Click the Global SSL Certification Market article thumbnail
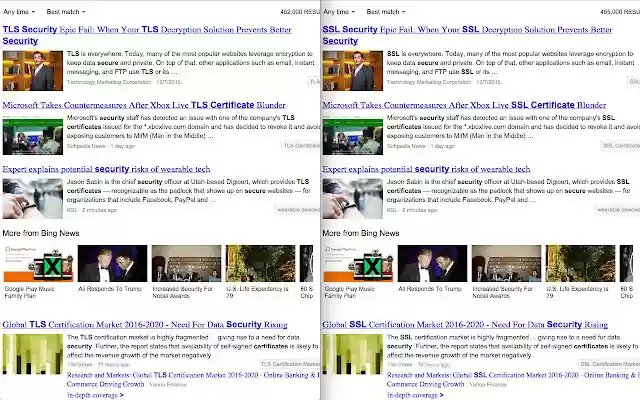The width and height of the screenshot is (640, 400). click(353, 354)
